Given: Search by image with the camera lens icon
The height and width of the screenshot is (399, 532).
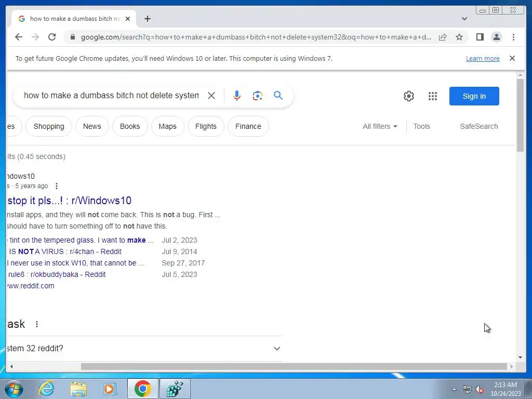Looking at the screenshot, I should tap(258, 96).
